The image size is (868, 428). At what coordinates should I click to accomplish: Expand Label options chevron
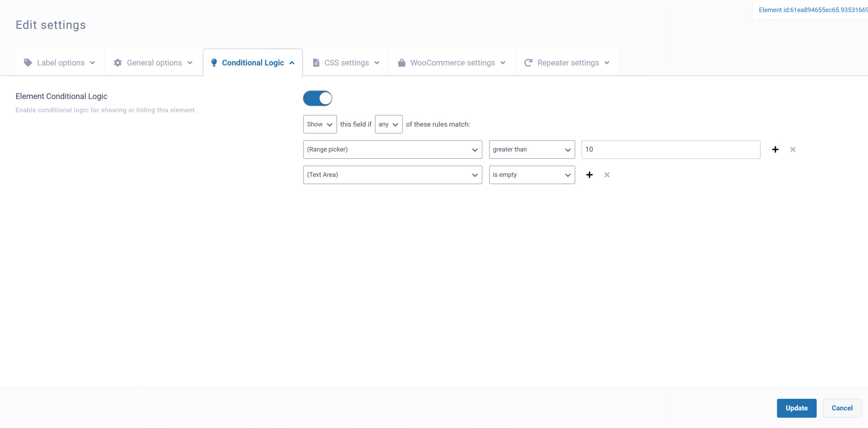93,63
